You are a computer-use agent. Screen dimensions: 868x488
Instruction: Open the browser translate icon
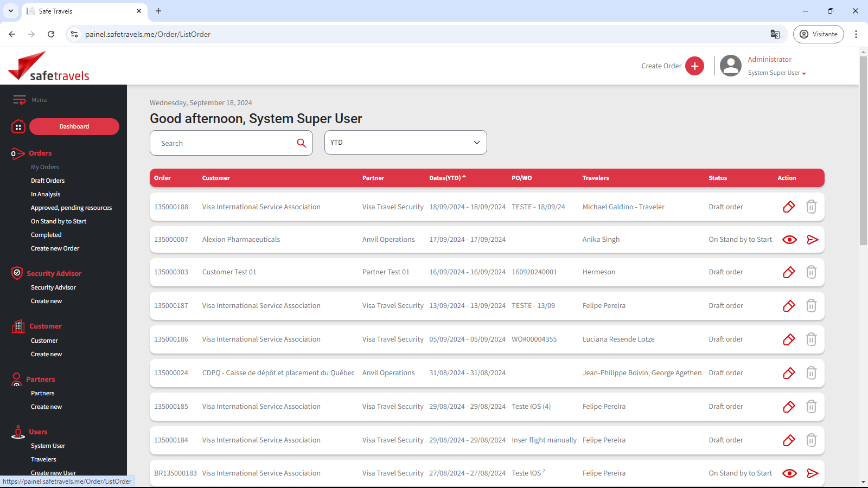tap(775, 34)
